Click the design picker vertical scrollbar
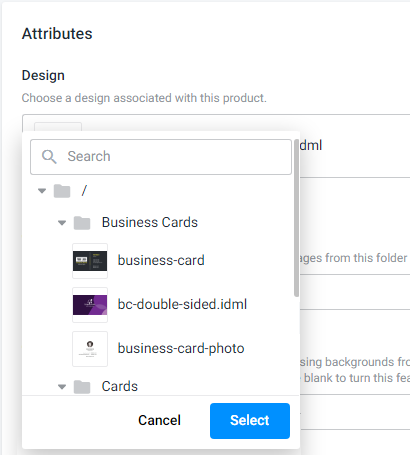 [297, 218]
